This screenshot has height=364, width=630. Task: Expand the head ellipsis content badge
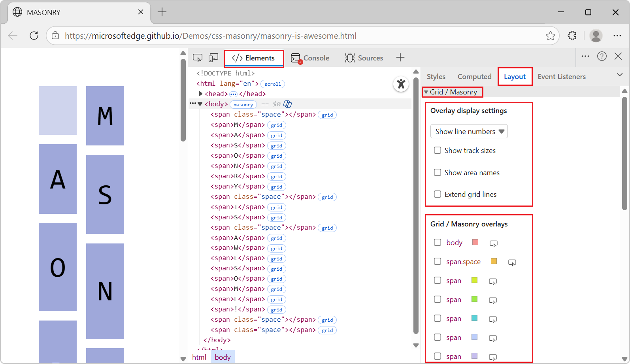tap(234, 94)
